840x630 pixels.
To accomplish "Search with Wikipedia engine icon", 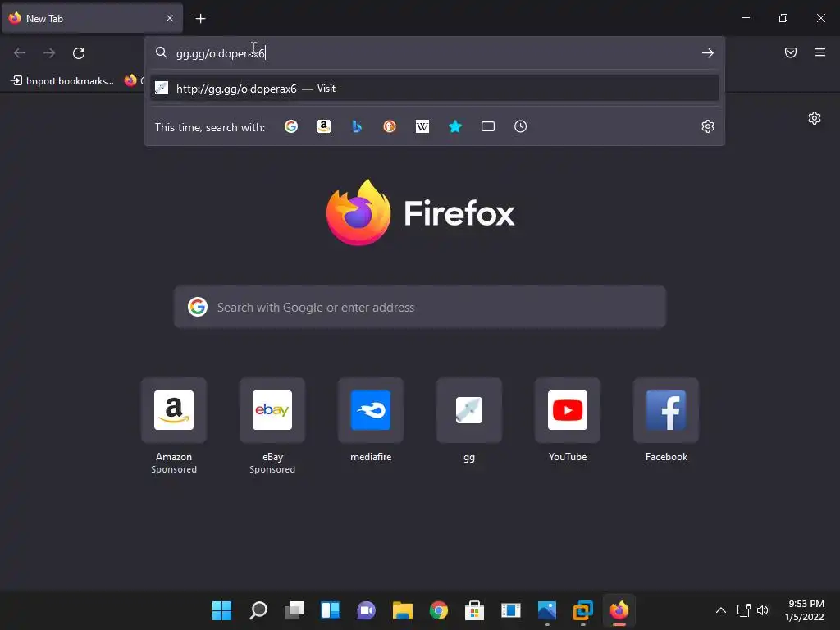I will (422, 126).
